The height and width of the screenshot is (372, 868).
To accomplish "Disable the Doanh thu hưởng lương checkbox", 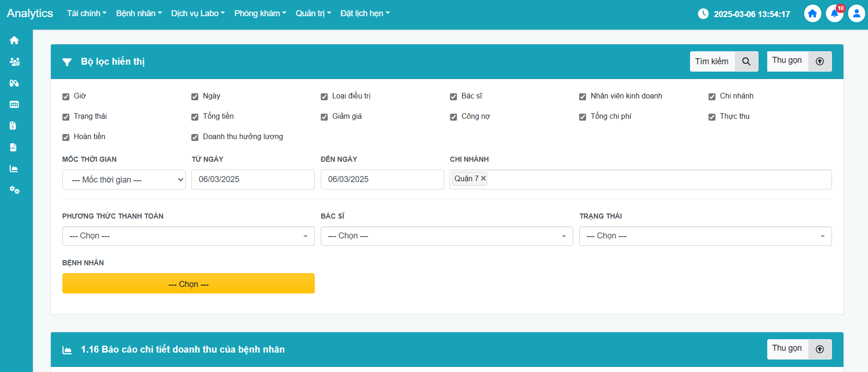I will (x=195, y=137).
